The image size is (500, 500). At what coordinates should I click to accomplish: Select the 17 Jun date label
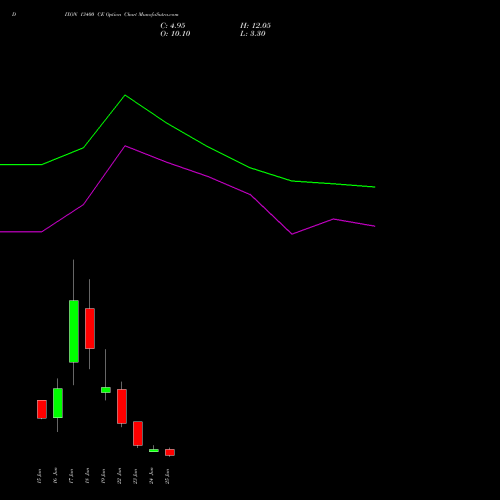click(x=71, y=476)
